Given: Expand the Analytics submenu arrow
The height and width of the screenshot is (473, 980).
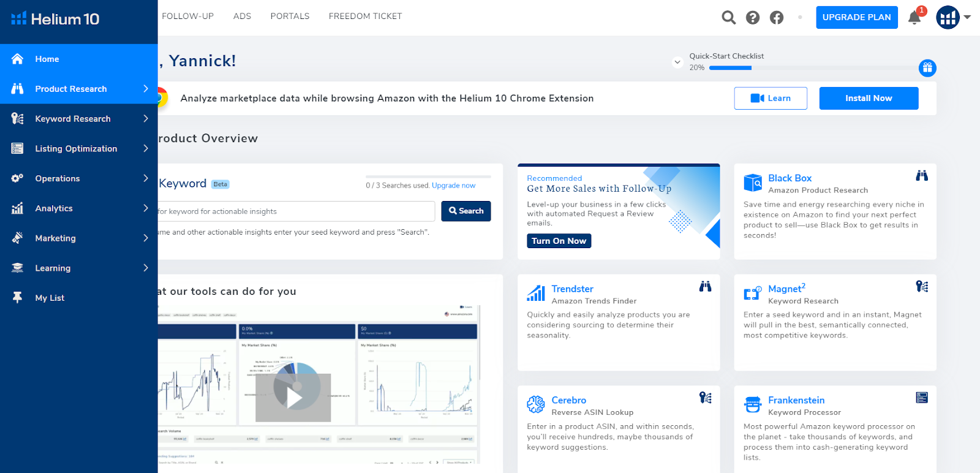Looking at the screenshot, I should (146, 208).
